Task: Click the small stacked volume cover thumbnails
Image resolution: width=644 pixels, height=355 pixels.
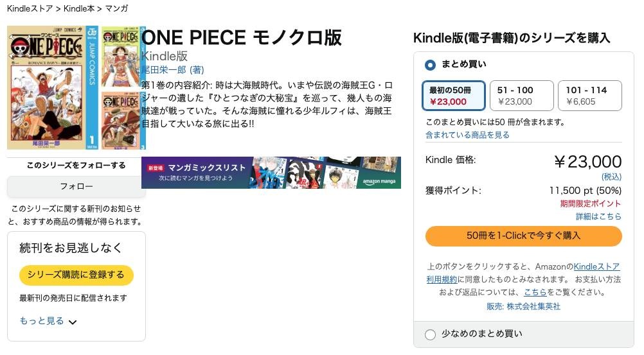Action: 119,87
